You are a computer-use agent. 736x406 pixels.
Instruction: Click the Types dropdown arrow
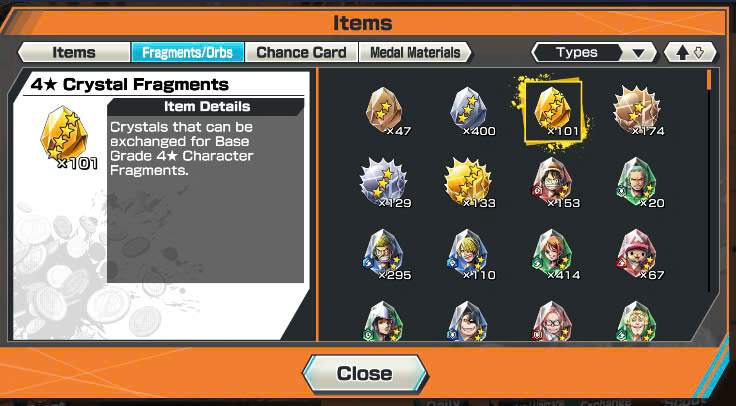pyautogui.click(x=638, y=53)
